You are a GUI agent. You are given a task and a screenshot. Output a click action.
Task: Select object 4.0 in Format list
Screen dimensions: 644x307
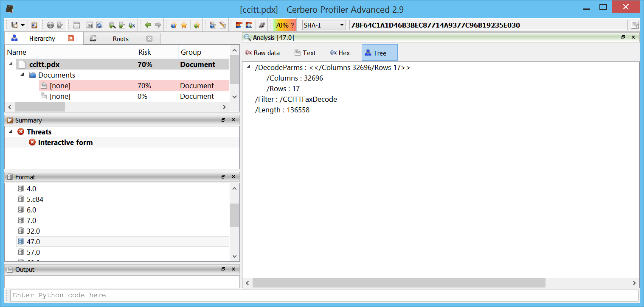[x=31, y=189]
